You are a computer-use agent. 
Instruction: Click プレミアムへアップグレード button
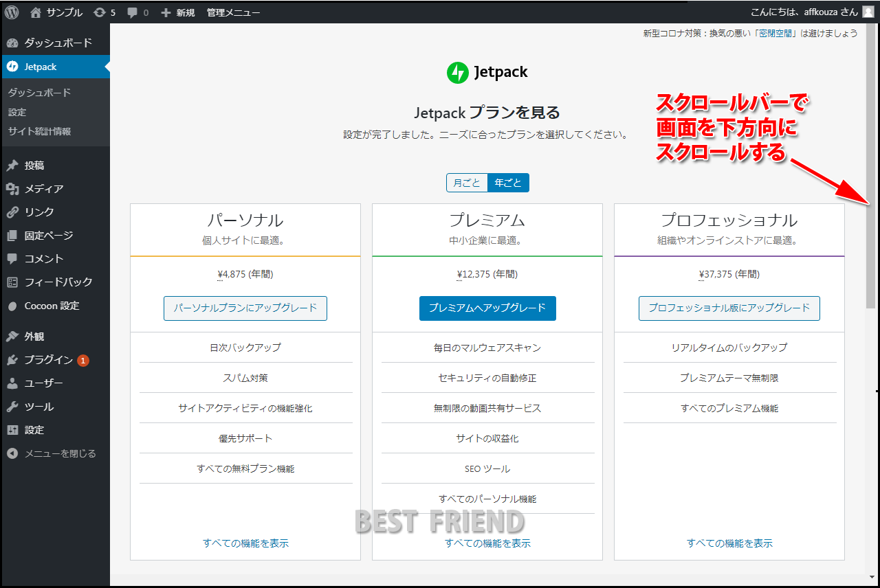[487, 308]
